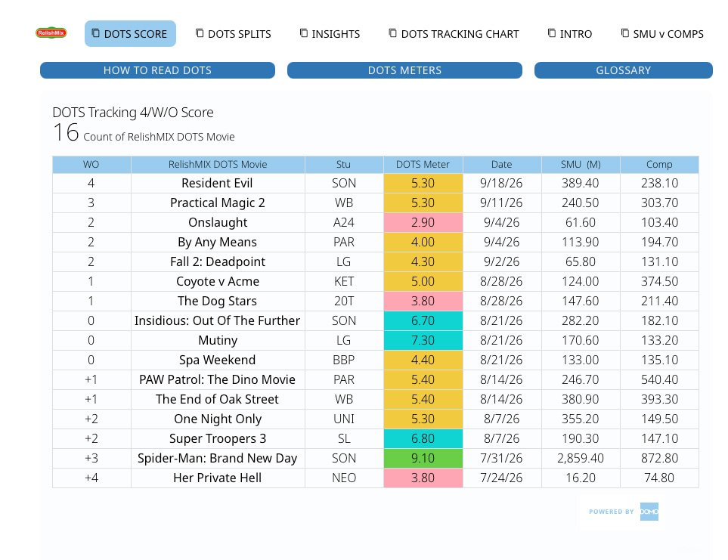Viewport: 728px width, 560px height.
Task: Click the page icon beside DOTS SCORE
Action: 96,33
